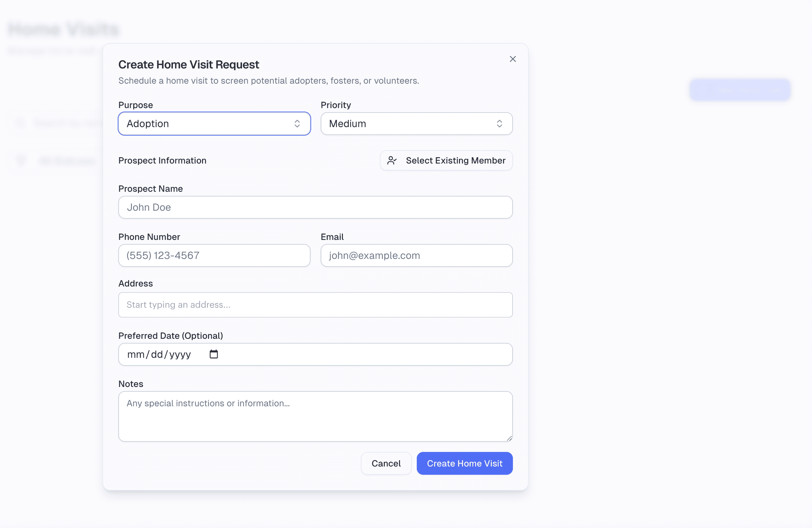Click the Address autocomplete field
This screenshot has height=528, width=812.
click(x=315, y=304)
